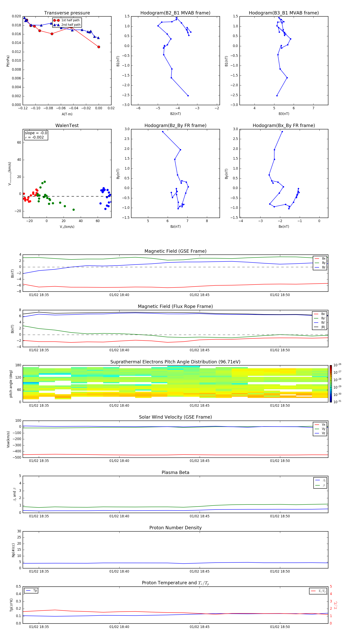
Task: Click the pitch angle colorbar
Action: click(331, 384)
